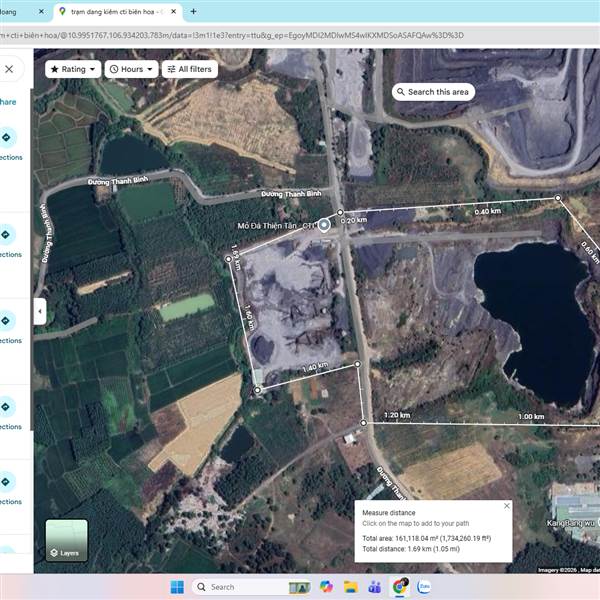Collapse the side panel with arrow handle
600x600 pixels.
coord(40,311)
